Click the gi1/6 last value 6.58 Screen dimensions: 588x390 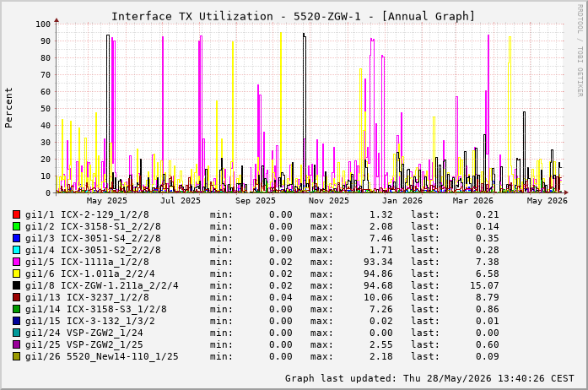click(x=487, y=274)
